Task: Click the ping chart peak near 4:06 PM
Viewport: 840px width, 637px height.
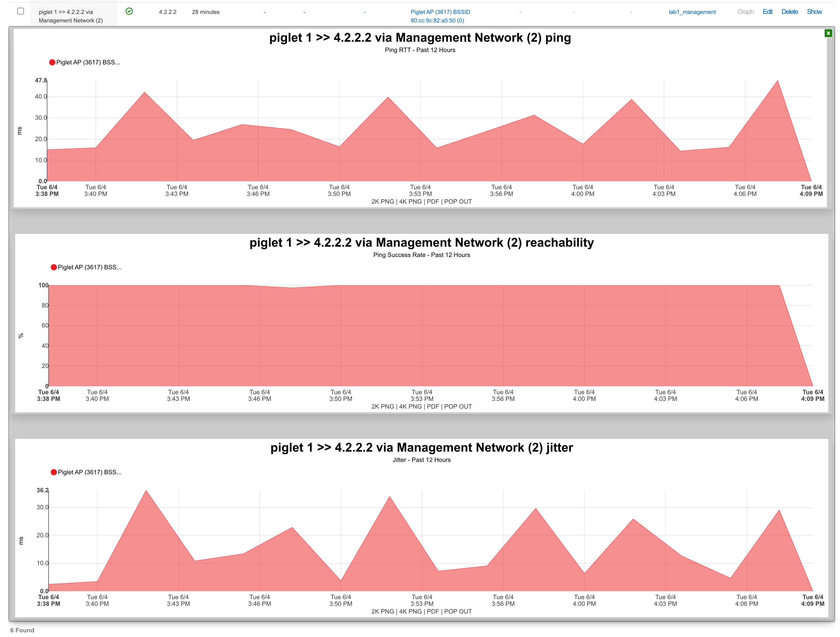Action: point(777,81)
